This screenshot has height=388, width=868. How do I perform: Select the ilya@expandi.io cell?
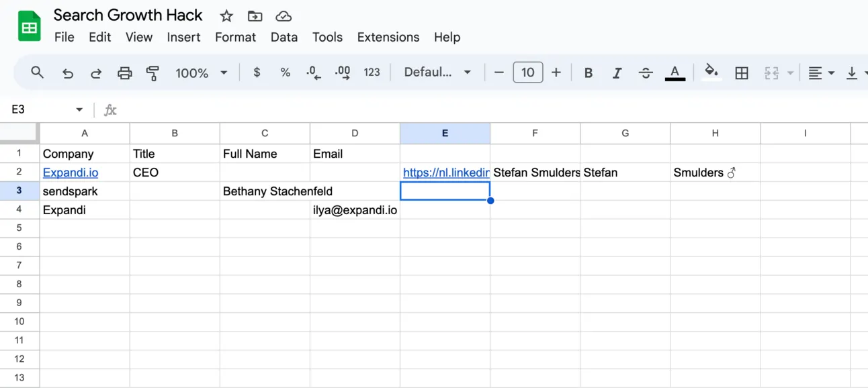[355, 210]
